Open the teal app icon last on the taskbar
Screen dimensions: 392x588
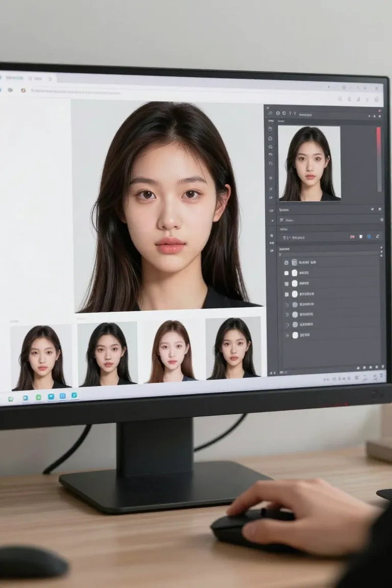tap(75, 395)
